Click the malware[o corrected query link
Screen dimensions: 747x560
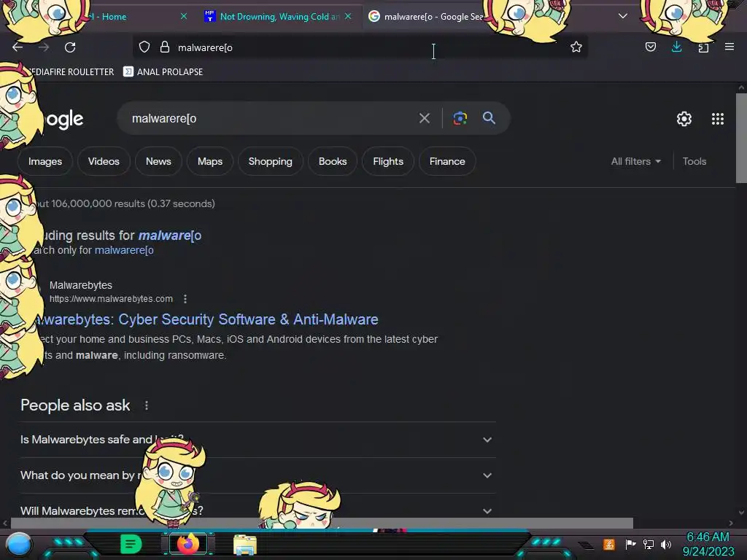169,236
